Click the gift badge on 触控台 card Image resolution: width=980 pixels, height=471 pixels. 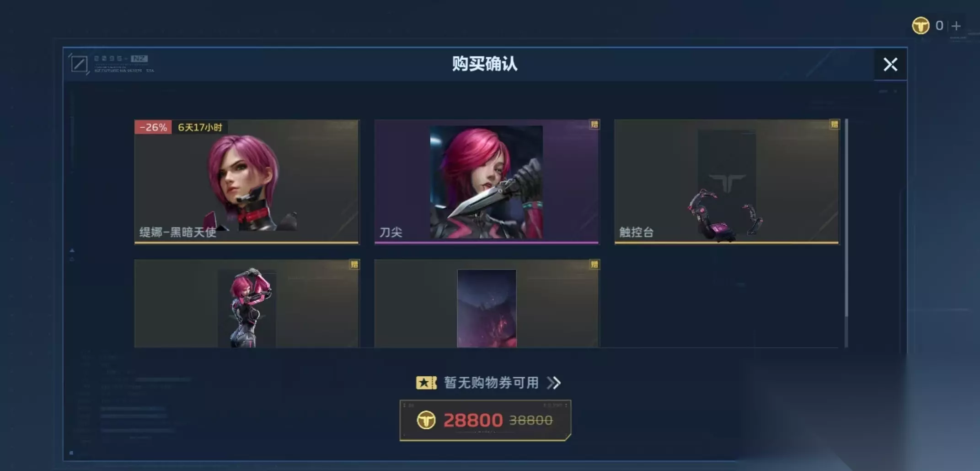coord(834,125)
